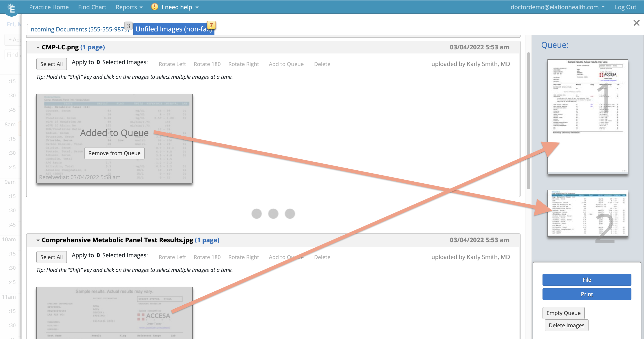Click Empty Queue button
The image size is (644, 339).
564,313
